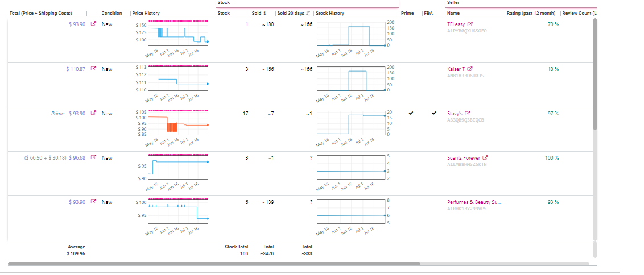Click the Prime checkmark in Stavy's row

pos(411,113)
